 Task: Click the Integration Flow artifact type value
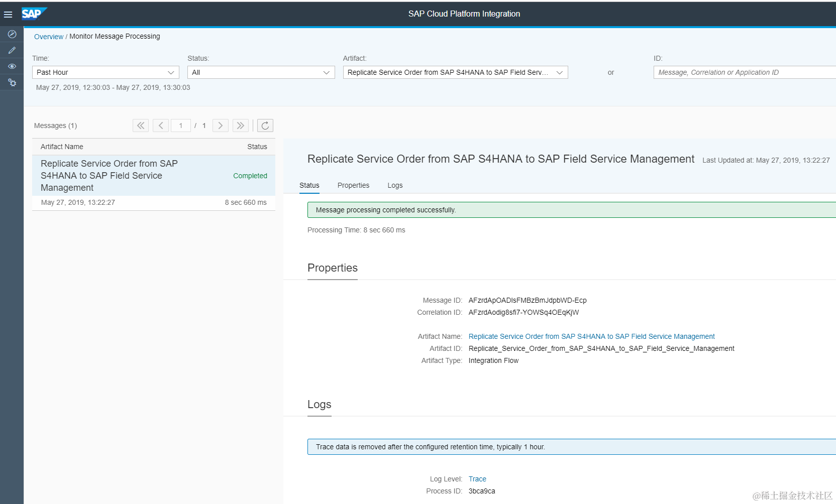click(493, 360)
